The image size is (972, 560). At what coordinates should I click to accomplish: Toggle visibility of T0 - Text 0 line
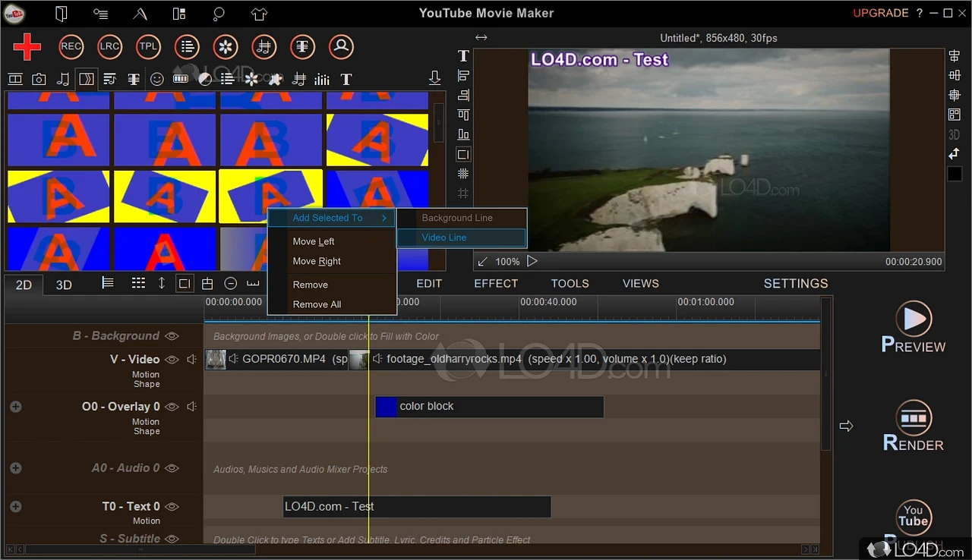pyautogui.click(x=172, y=506)
